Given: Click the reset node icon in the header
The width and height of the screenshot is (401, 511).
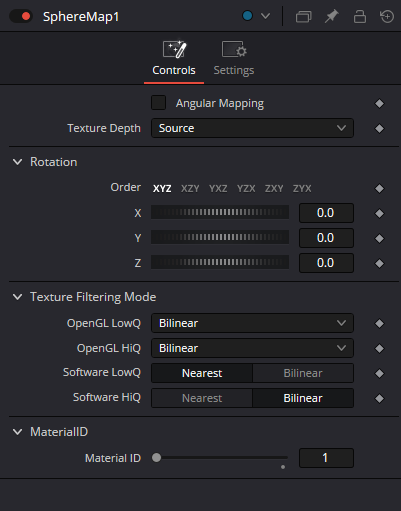Looking at the screenshot, I should coord(387,16).
